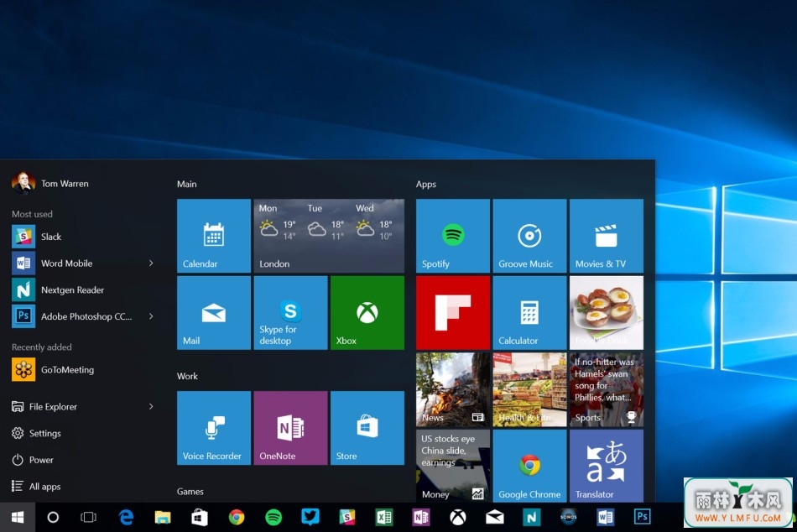The height and width of the screenshot is (532, 797).
Task: Open the Mail taskbar icon
Action: [495, 517]
